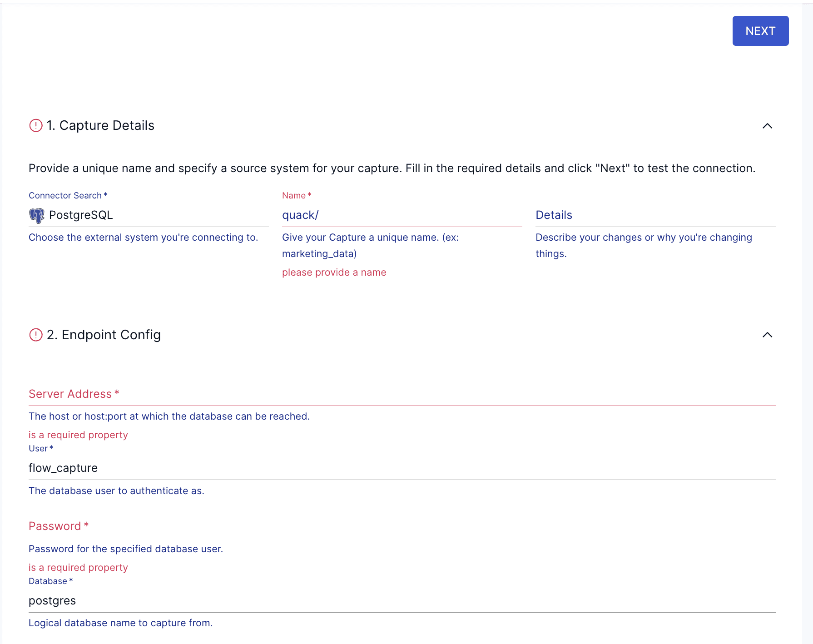Click the PostgreSQL elephant logo
The height and width of the screenshot is (644, 813).
click(37, 215)
